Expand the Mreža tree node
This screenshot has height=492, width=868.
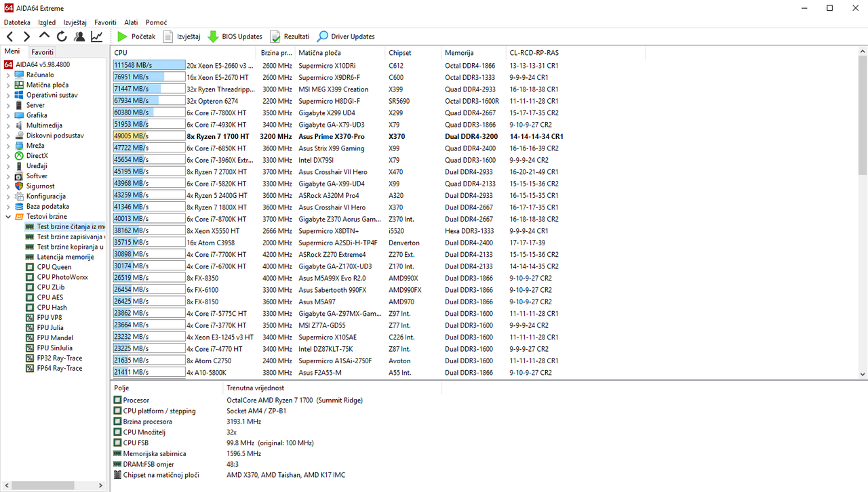tap(8, 146)
